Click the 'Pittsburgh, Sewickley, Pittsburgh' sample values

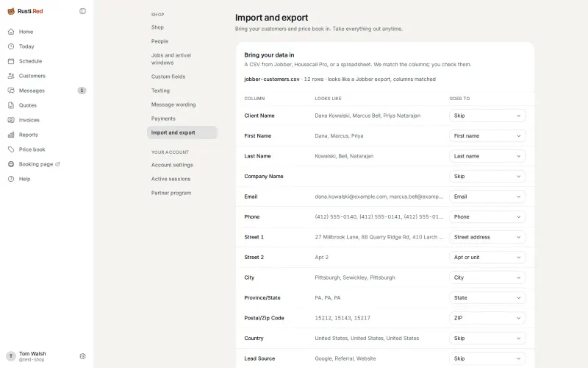point(355,278)
